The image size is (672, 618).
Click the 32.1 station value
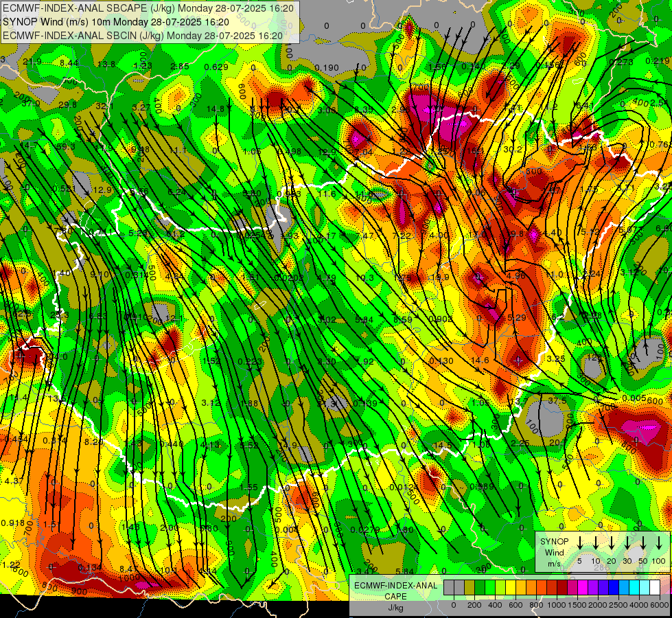(x=104, y=106)
